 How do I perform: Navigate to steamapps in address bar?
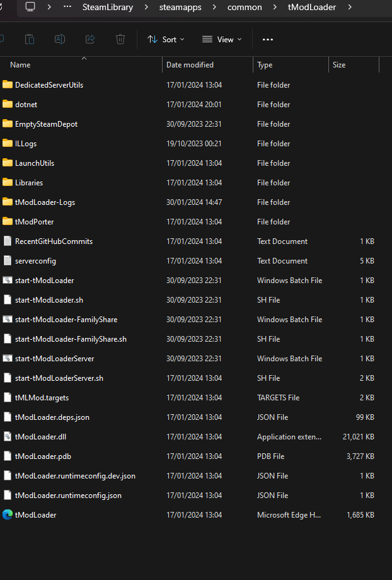pyautogui.click(x=180, y=7)
